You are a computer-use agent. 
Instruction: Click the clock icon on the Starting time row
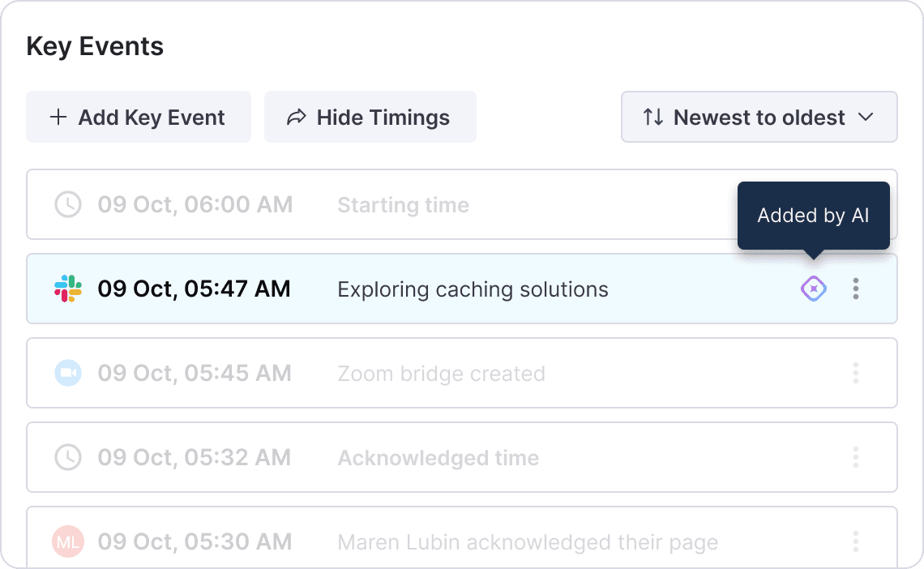pyautogui.click(x=68, y=204)
